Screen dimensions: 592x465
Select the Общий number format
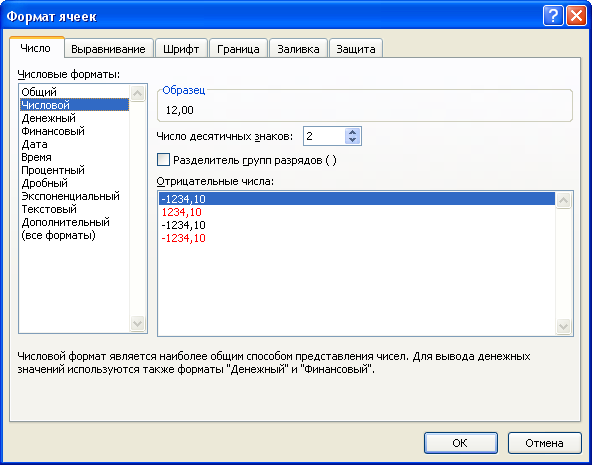[x=74, y=92]
